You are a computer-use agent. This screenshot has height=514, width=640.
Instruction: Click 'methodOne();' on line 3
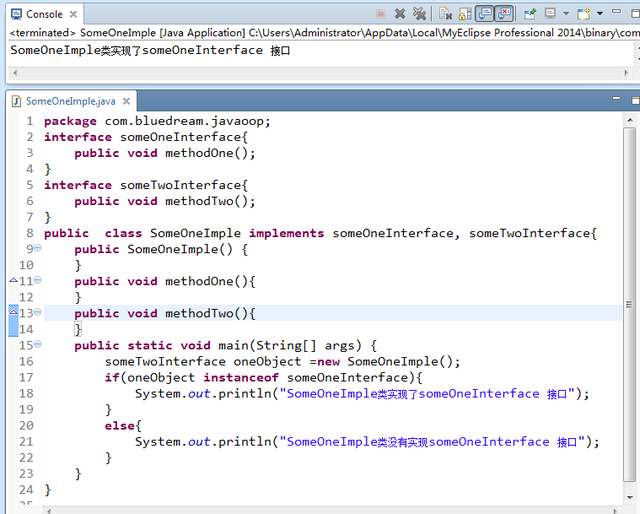[x=210, y=154]
